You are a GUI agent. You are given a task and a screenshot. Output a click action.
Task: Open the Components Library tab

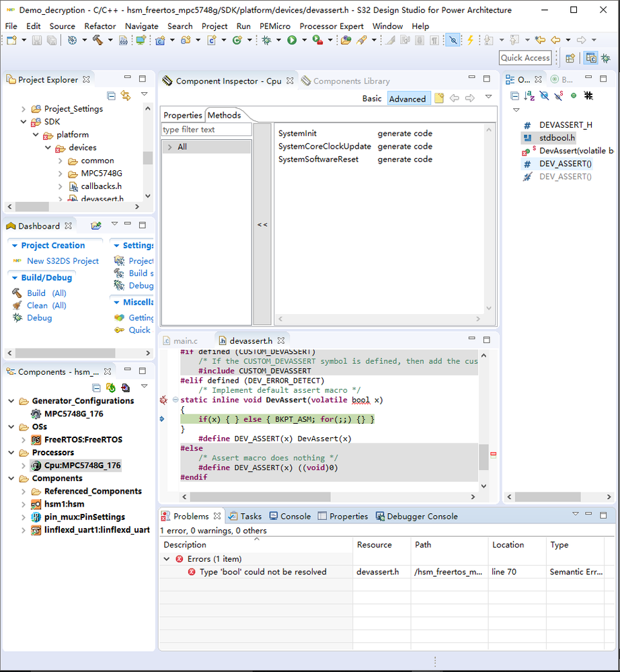(x=346, y=81)
